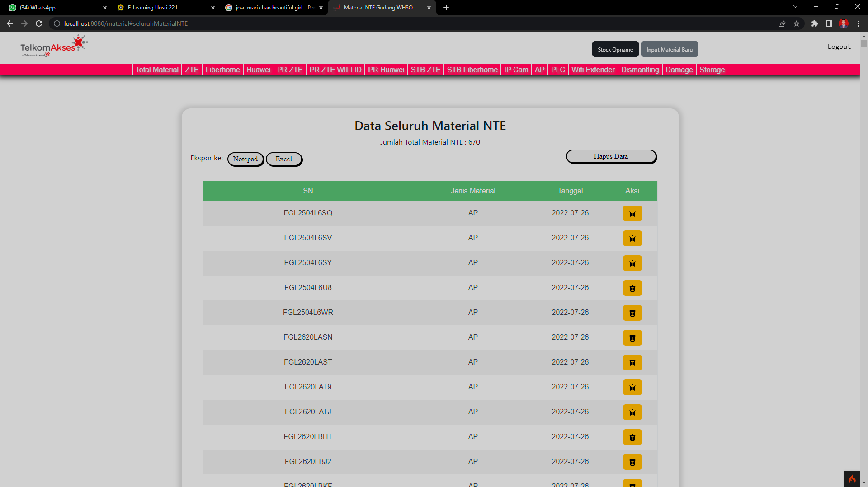Close the WhatsApp tab
Viewport: 868px width, 487px height.
105,8
